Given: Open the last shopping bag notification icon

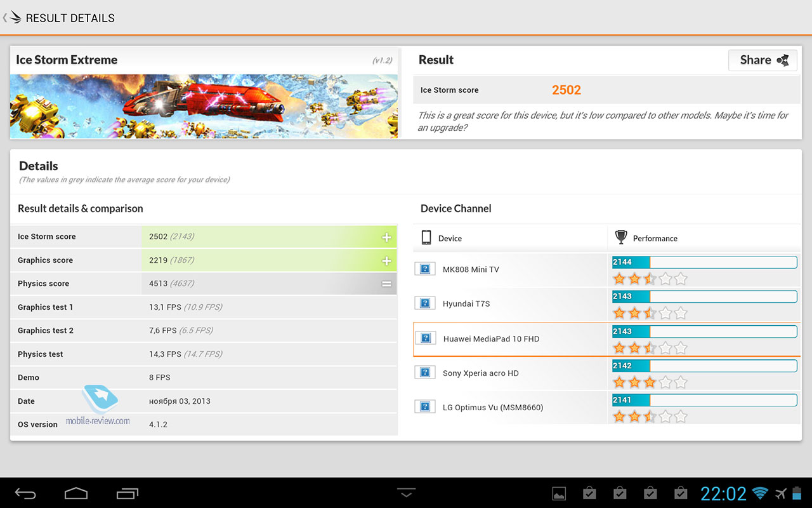Looking at the screenshot, I should tap(681, 493).
